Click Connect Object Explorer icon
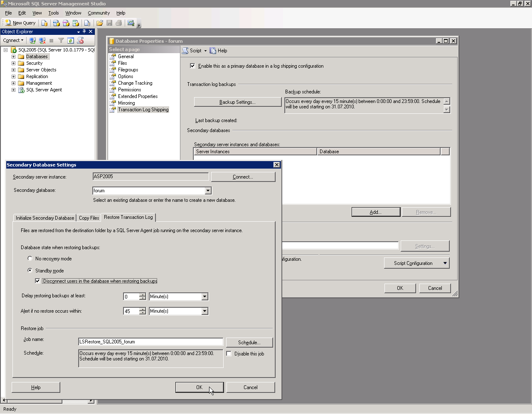The width and height of the screenshot is (532, 414). [32, 40]
